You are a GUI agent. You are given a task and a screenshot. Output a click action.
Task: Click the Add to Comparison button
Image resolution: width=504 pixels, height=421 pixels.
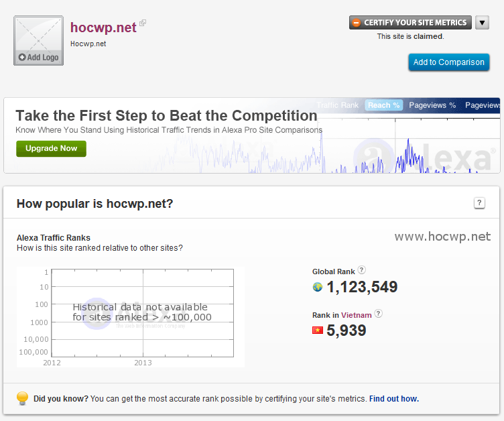click(x=448, y=62)
